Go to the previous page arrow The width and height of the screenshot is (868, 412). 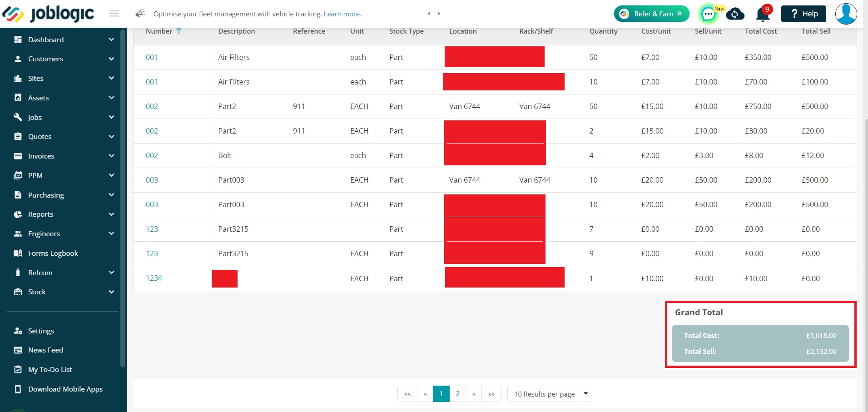425,394
